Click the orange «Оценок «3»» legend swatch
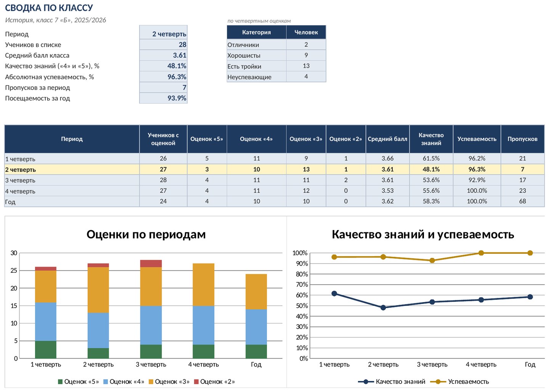Image resolution: width=549 pixels, height=392 pixels. coord(151,381)
